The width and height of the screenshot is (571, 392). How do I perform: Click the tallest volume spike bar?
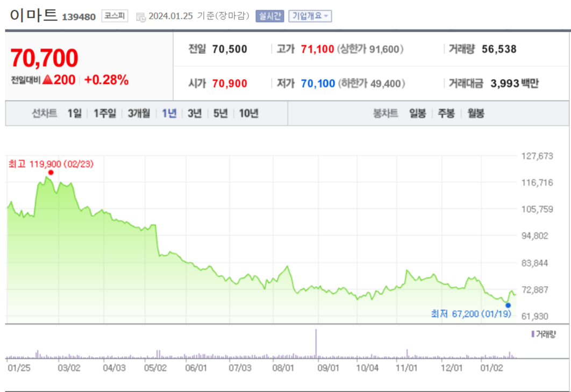point(316,344)
